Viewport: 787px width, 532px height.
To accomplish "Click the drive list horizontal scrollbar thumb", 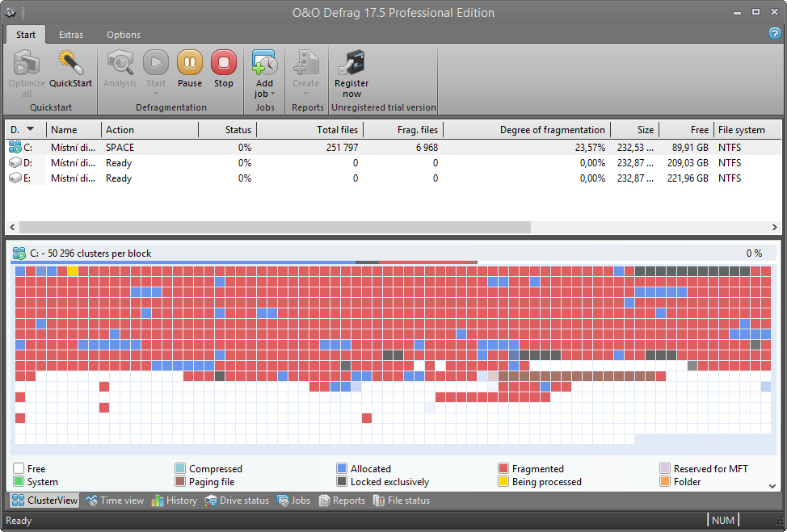I will pyautogui.click(x=275, y=227).
